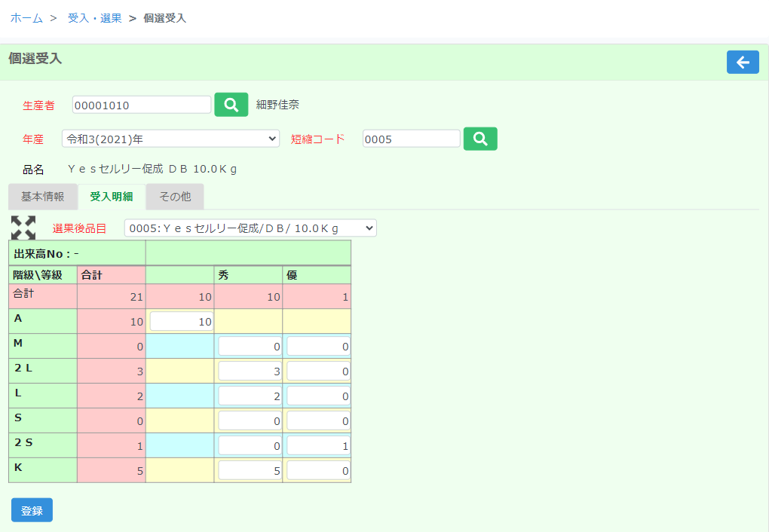Click the row A quantity input

pos(181,322)
